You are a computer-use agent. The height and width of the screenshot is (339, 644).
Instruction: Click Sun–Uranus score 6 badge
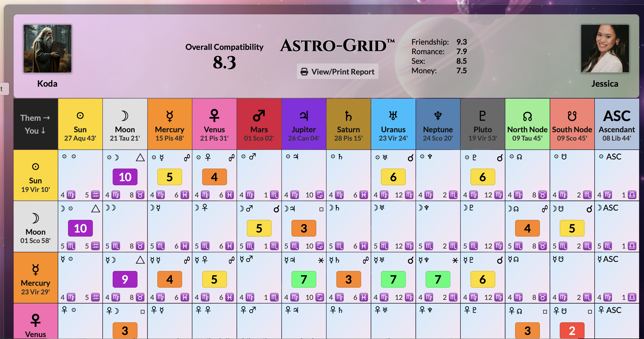coord(393,177)
